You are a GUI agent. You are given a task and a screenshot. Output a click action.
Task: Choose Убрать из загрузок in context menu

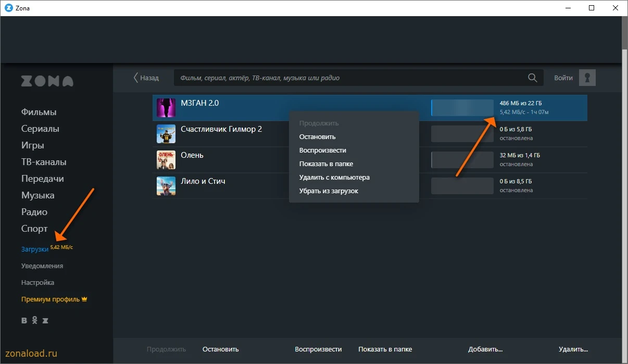[329, 191]
